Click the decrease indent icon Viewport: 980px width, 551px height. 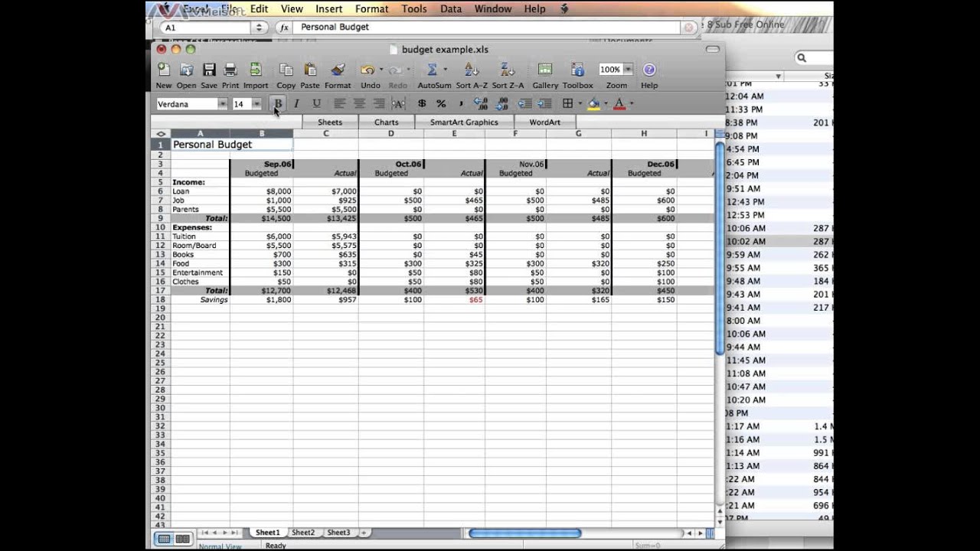pyautogui.click(x=524, y=103)
